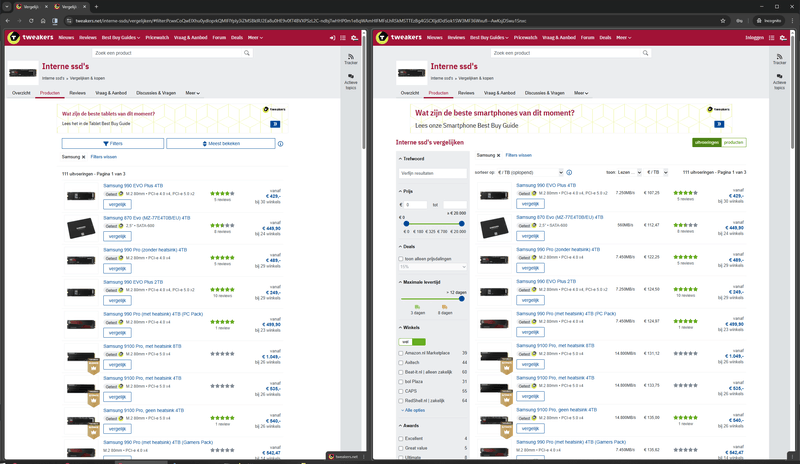Screen dimensions: 800x464
Task: Open the second toon '€ / TB' dropdown
Action: click(657, 173)
